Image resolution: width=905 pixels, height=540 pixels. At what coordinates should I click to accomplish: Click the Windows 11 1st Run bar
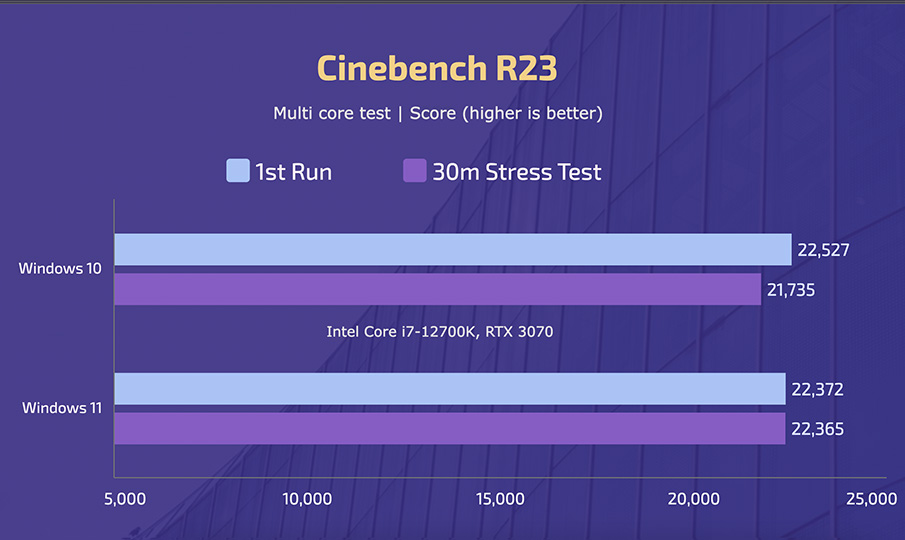[450, 388]
